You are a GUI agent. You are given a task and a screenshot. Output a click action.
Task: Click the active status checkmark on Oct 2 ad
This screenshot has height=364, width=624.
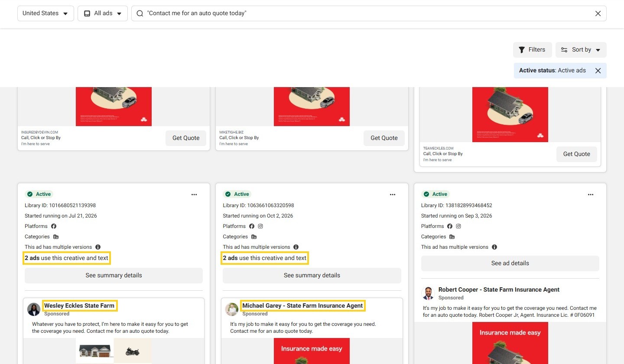pos(228,194)
